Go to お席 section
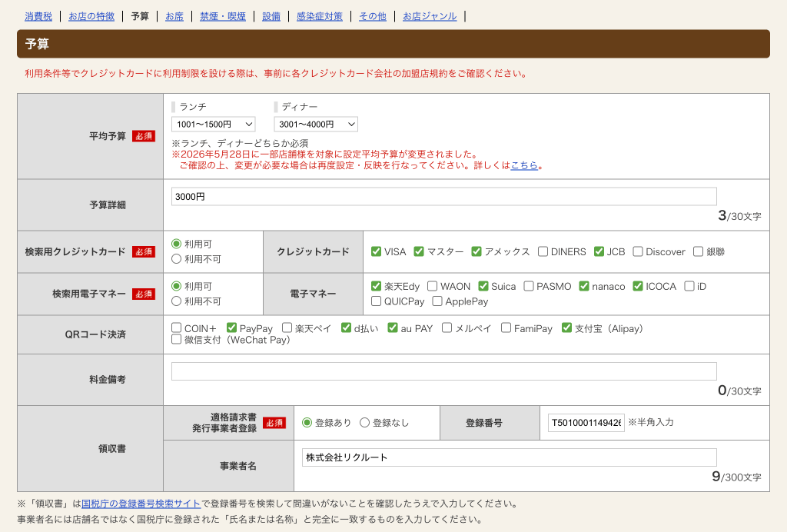The width and height of the screenshot is (787, 532). pyautogui.click(x=174, y=17)
